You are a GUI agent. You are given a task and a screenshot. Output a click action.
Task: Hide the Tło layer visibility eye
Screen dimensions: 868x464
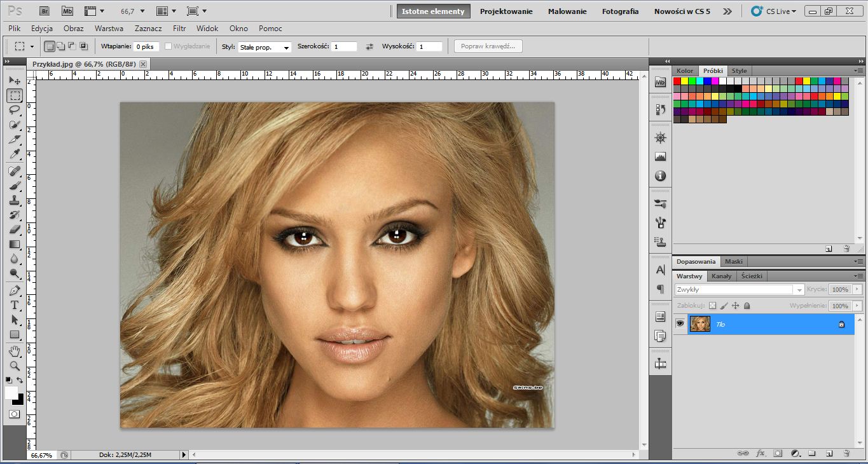(680, 324)
